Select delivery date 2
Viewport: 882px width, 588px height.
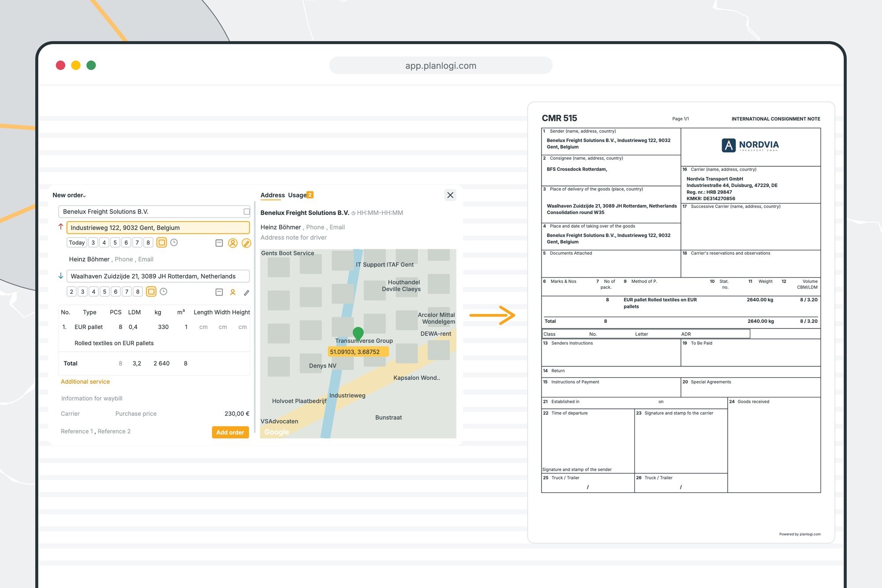[x=71, y=292]
